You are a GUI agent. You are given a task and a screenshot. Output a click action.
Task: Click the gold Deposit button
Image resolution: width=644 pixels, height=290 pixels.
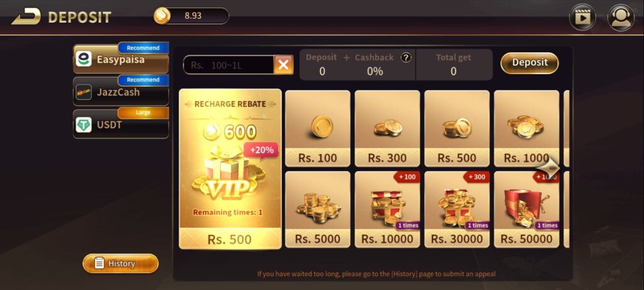point(530,63)
